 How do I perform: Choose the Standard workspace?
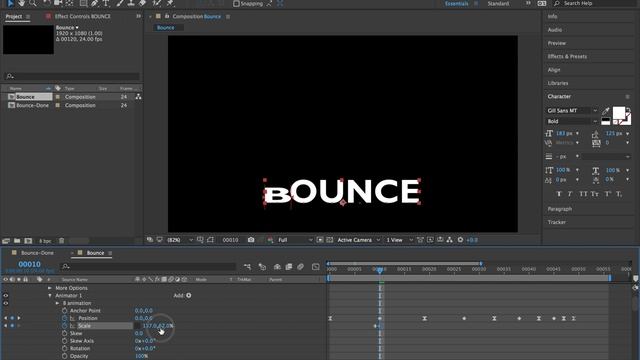498,3
